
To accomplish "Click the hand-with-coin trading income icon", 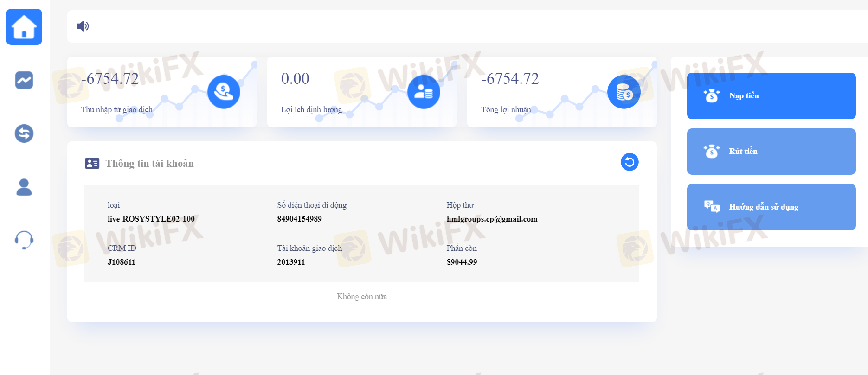I will point(224,92).
